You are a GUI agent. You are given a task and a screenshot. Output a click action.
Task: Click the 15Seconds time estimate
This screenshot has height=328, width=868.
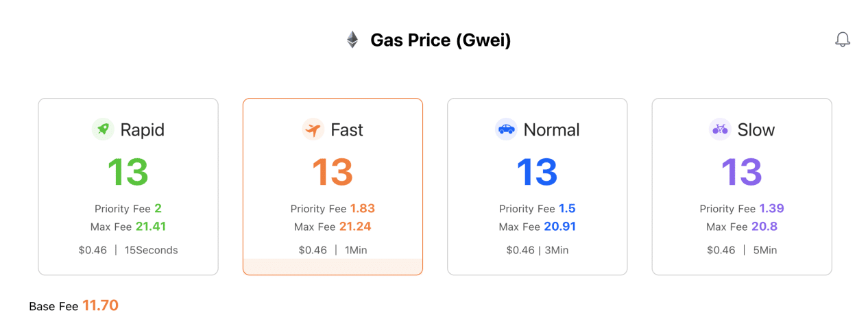[x=152, y=250]
